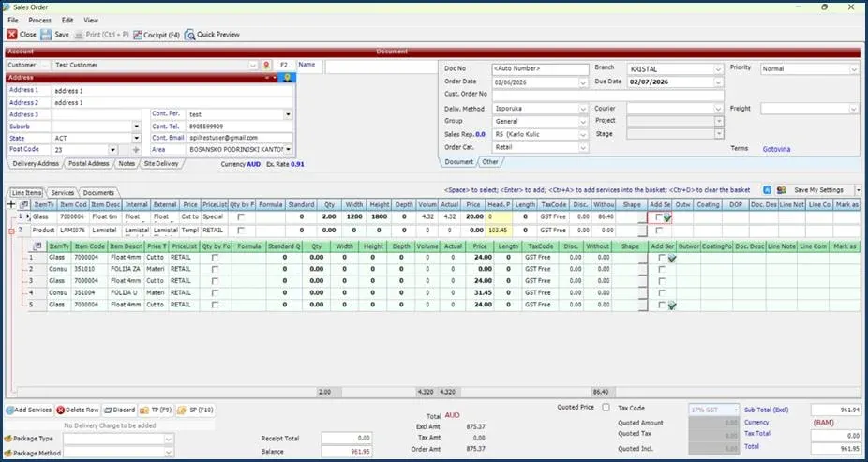Click the users icon on Save My Settings

tap(781, 190)
